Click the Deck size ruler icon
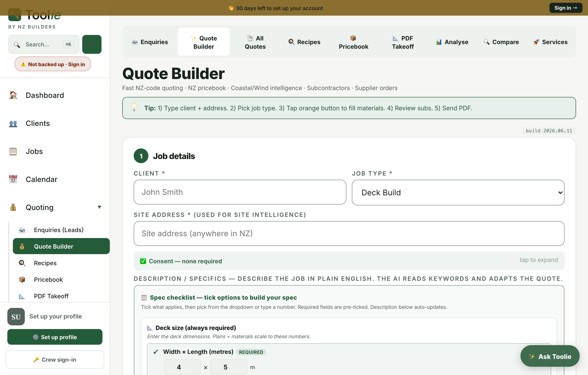The height and width of the screenshot is (375, 588). coord(150,328)
